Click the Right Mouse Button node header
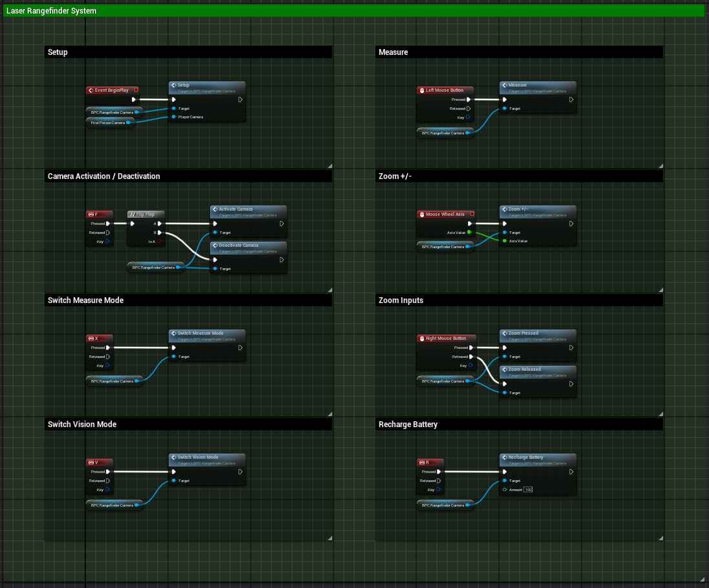 (x=445, y=338)
